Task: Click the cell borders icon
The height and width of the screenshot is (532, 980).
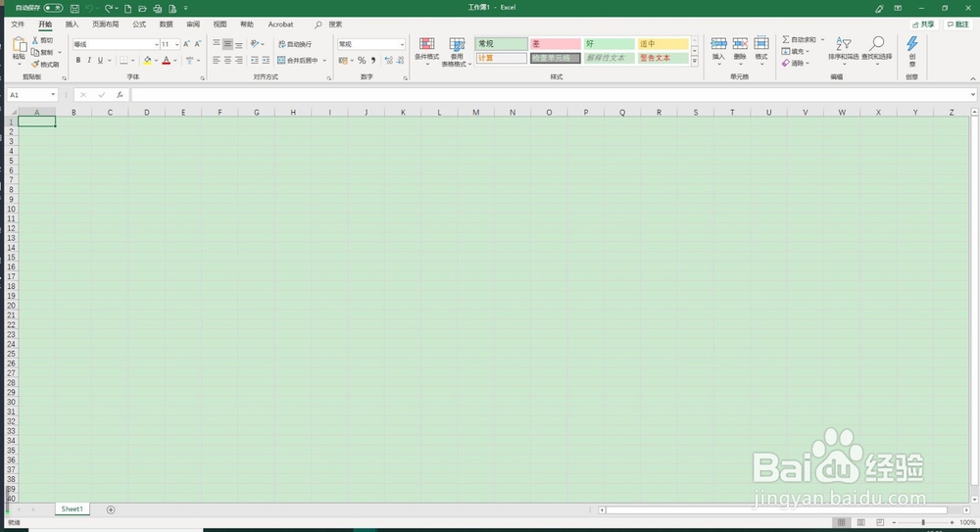Action: pyautogui.click(x=123, y=61)
